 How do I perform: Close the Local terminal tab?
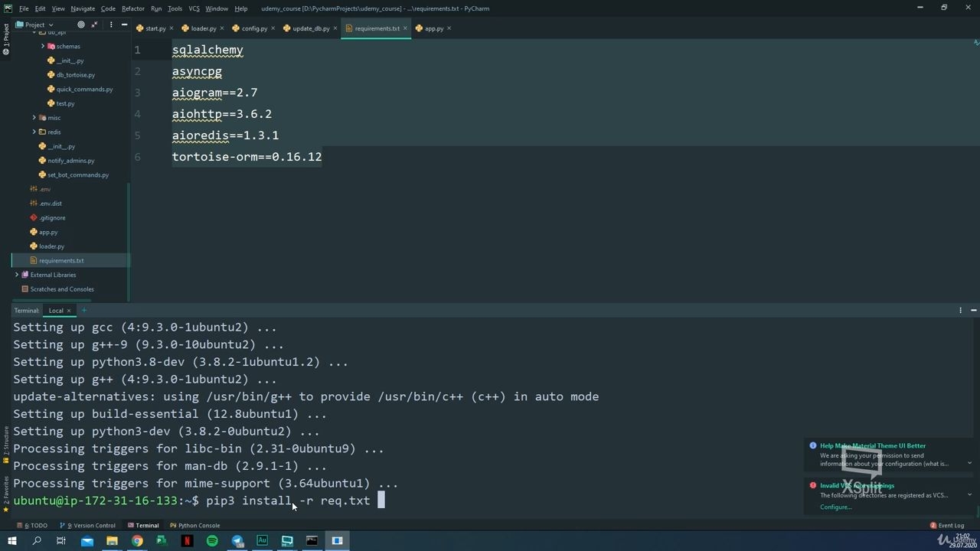coord(69,311)
